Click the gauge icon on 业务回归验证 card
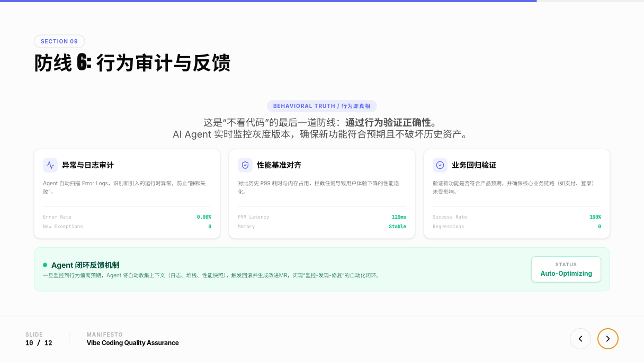 pos(440,165)
